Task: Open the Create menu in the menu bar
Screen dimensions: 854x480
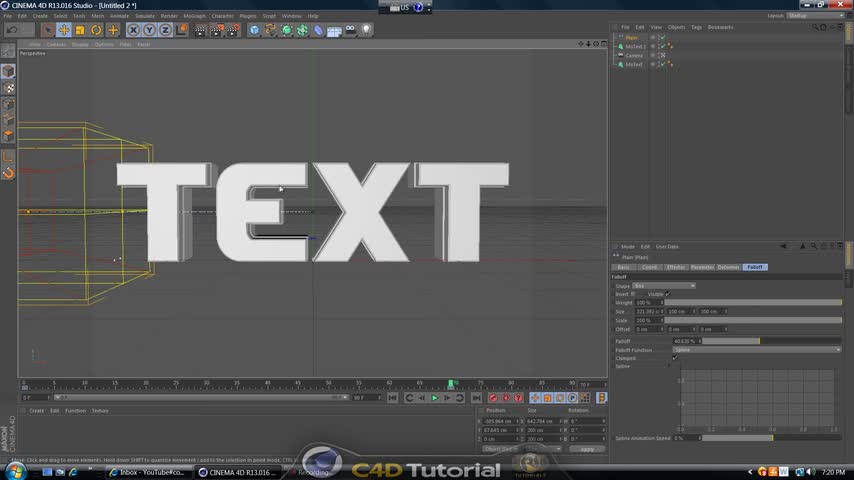Action: 40,16
